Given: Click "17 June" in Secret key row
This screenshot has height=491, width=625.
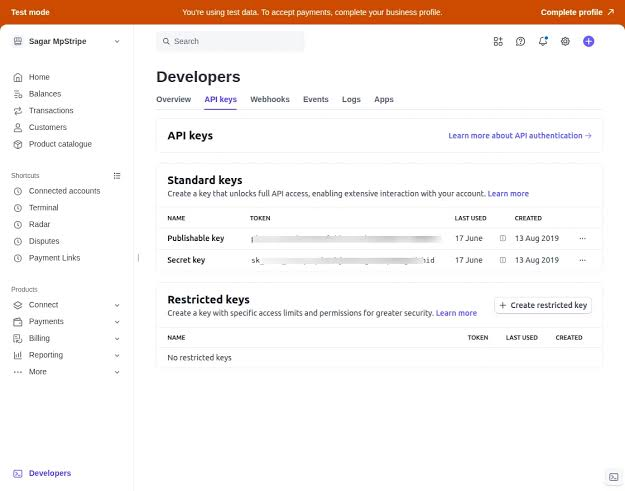Looking at the screenshot, I should click(469, 260).
